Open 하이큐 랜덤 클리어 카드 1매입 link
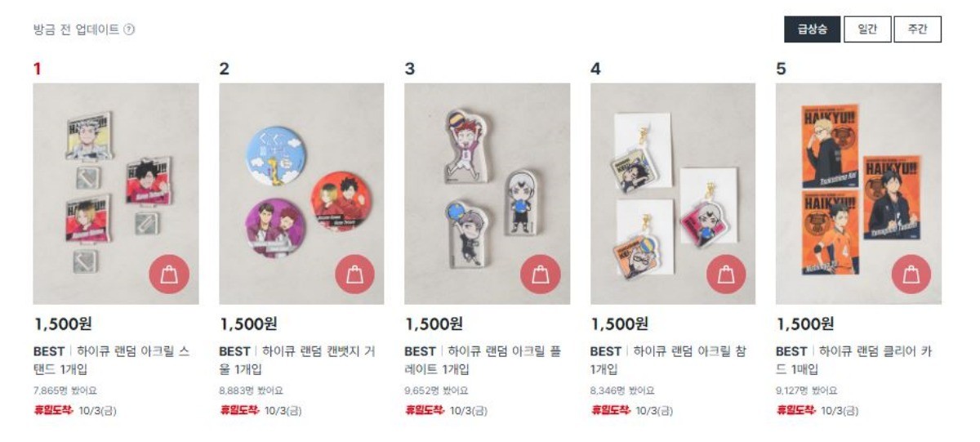The image size is (980, 442). click(853, 359)
